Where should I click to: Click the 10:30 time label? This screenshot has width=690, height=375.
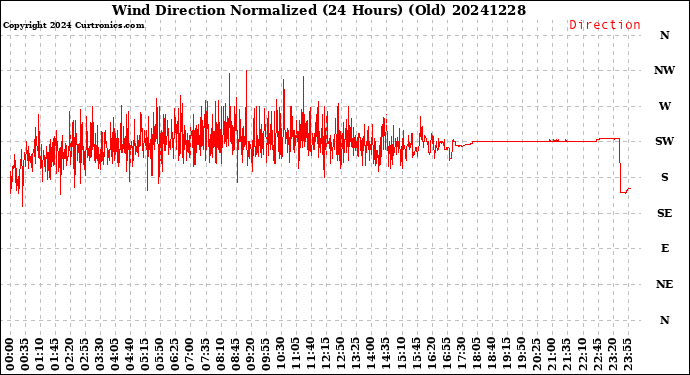(x=281, y=354)
